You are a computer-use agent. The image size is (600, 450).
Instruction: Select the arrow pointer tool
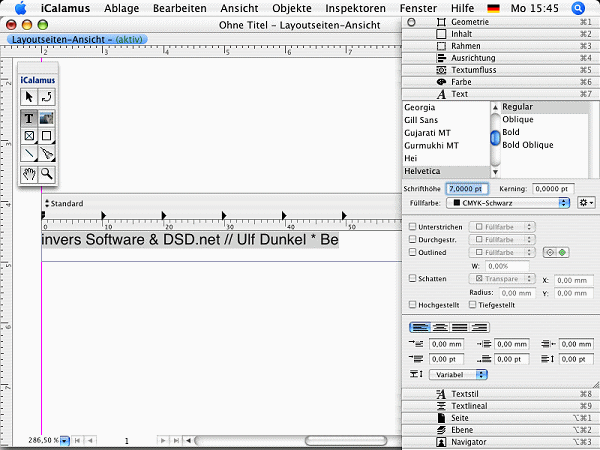29,97
